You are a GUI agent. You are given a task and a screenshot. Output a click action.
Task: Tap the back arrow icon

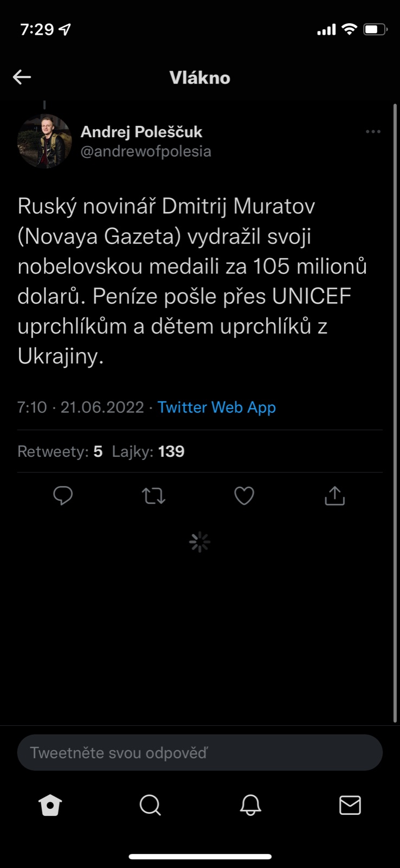coord(22,78)
